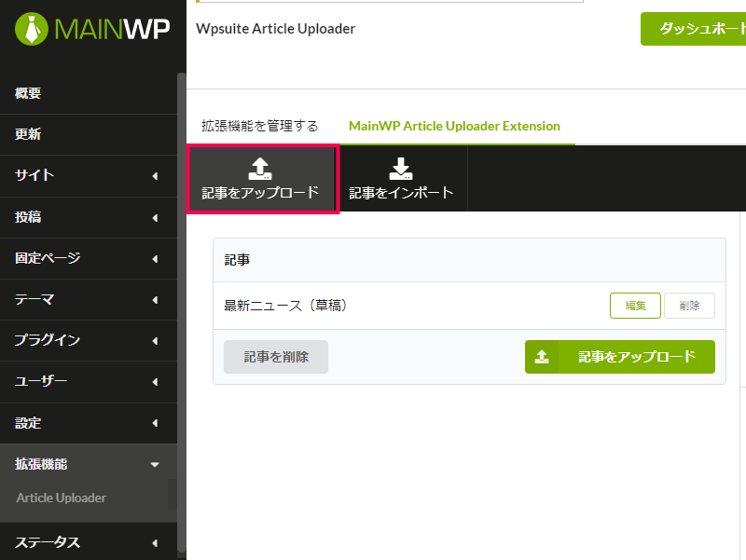Open テーマ in the sidebar

click(x=89, y=299)
